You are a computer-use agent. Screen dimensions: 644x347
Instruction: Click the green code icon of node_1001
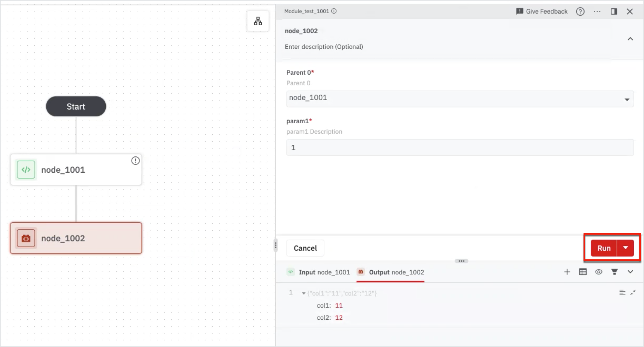26,170
